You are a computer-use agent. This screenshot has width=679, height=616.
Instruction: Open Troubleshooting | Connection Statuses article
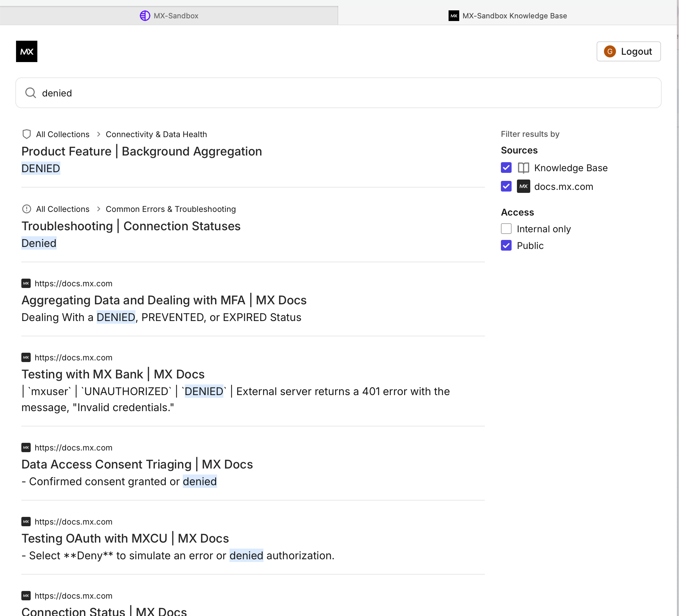click(131, 226)
